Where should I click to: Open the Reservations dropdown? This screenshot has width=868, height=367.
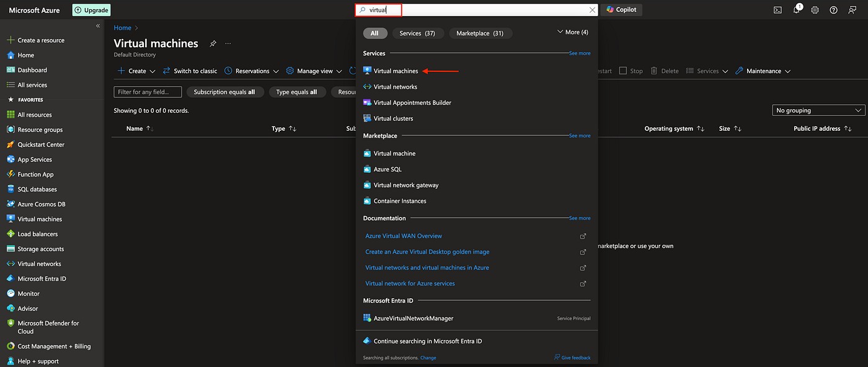pyautogui.click(x=252, y=71)
